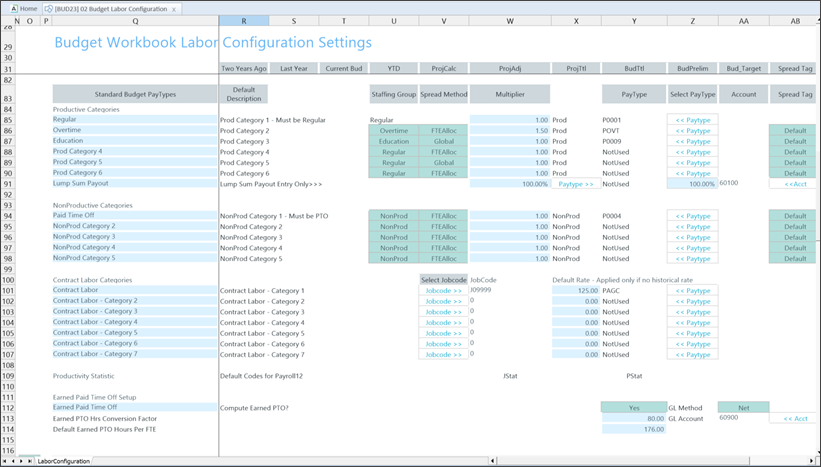The image size is (821, 467).
Task: Click the previous sheet navigation arrow
Action: (13, 460)
